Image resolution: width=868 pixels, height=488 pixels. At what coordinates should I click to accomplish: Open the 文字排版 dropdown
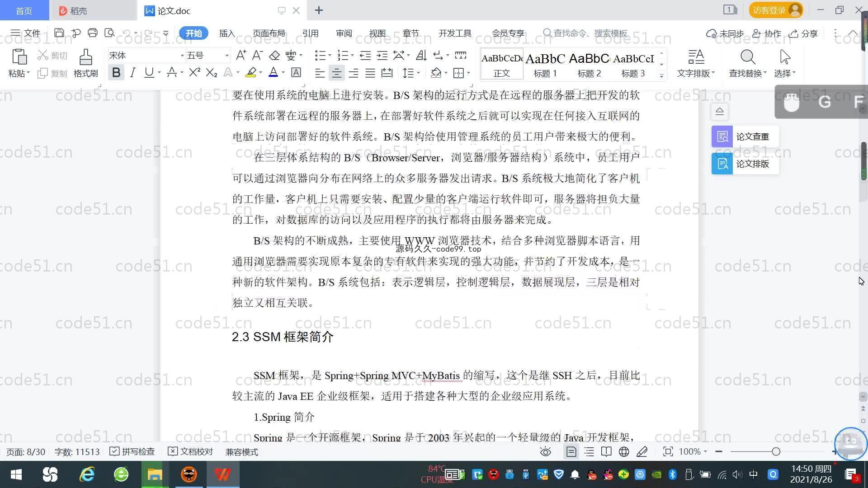tap(696, 73)
